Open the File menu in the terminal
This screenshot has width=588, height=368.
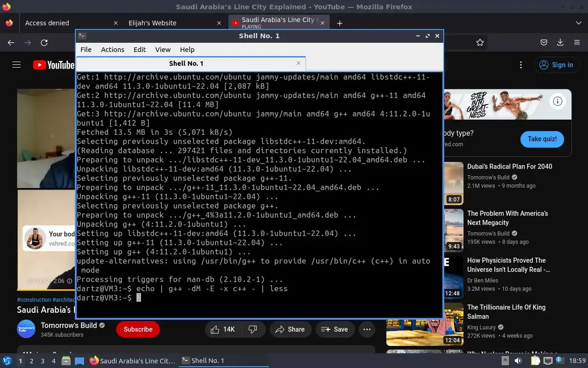click(x=86, y=50)
